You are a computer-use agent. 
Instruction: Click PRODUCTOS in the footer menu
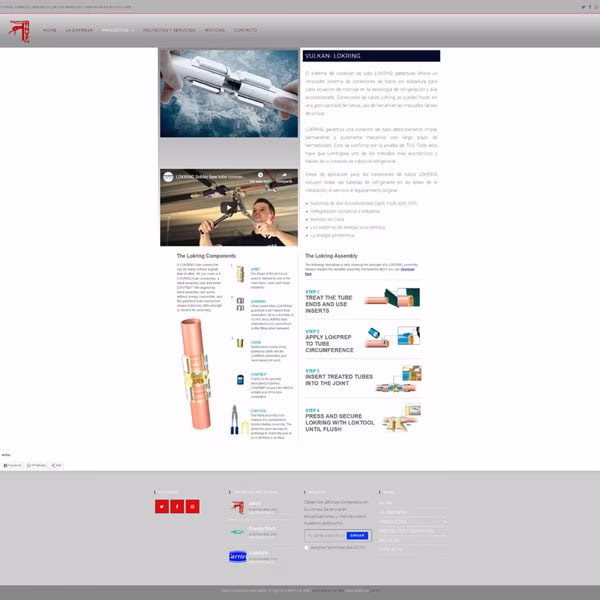pyautogui.click(x=393, y=522)
